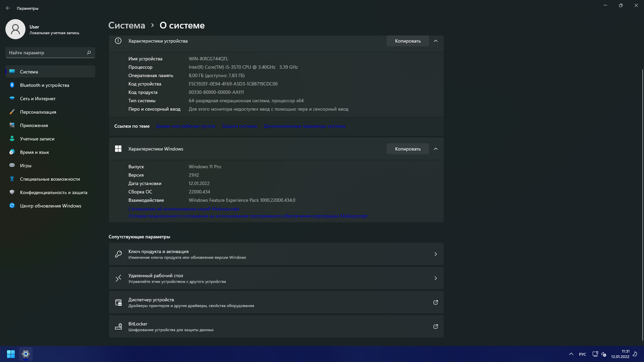
Task: Click the Система breadcrumb
Action: coord(127,25)
